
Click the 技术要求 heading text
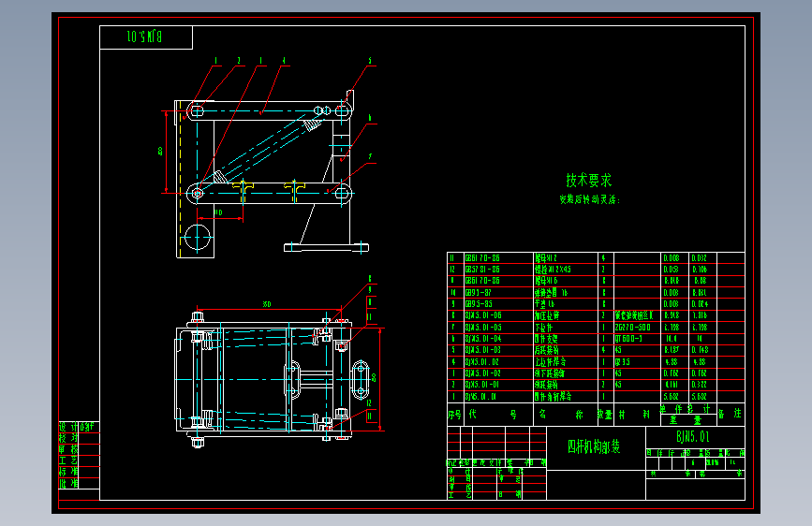(589, 181)
